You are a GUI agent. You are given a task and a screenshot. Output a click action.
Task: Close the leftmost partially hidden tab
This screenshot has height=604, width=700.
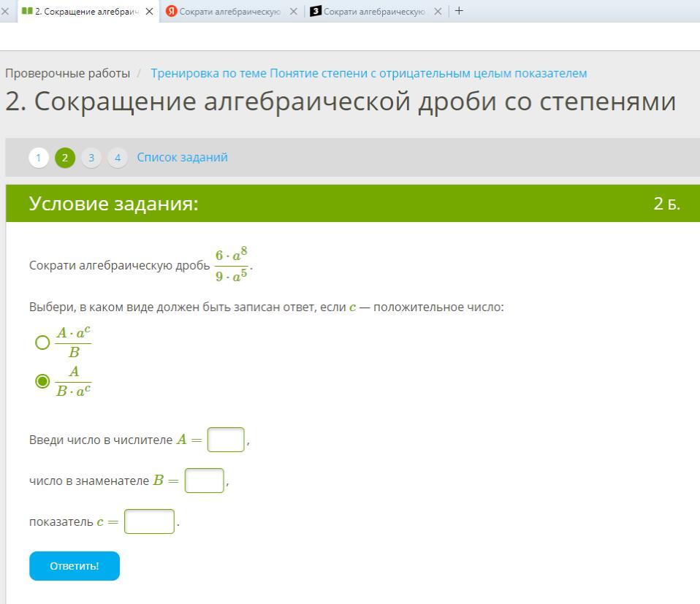tap(5, 11)
